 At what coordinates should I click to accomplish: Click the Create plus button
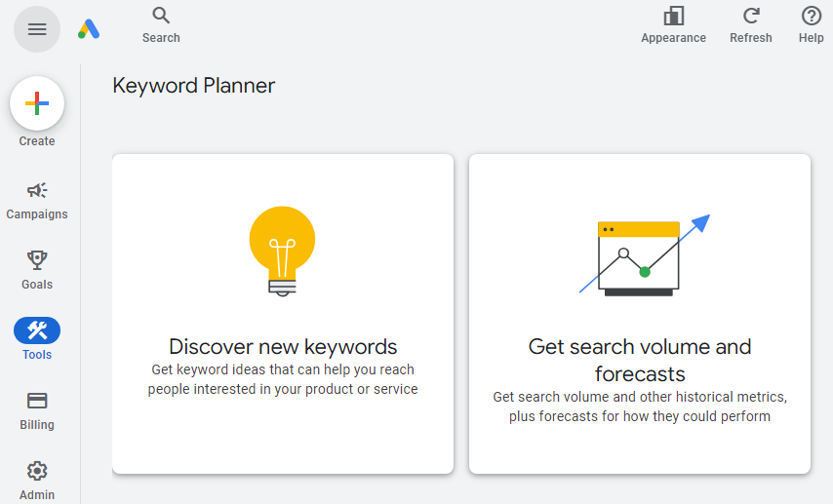click(x=37, y=103)
